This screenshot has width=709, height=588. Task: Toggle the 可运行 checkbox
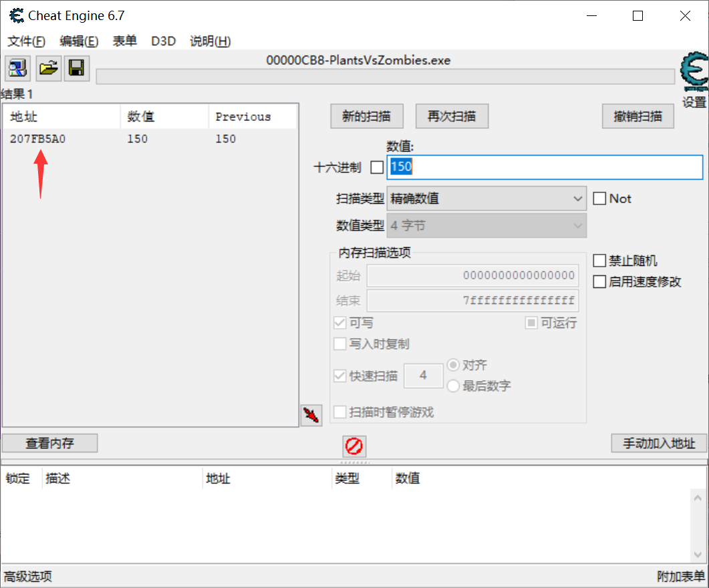[x=531, y=323]
